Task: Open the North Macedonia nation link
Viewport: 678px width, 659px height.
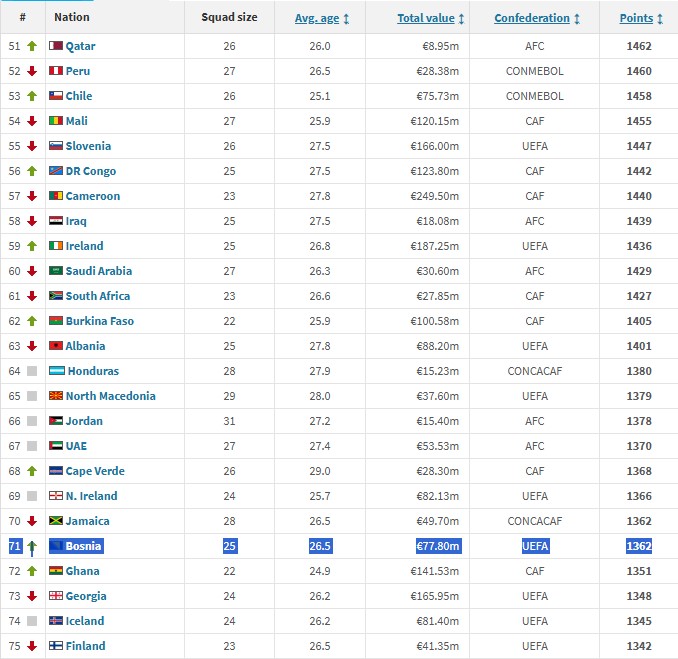Action: pos(111,396)
